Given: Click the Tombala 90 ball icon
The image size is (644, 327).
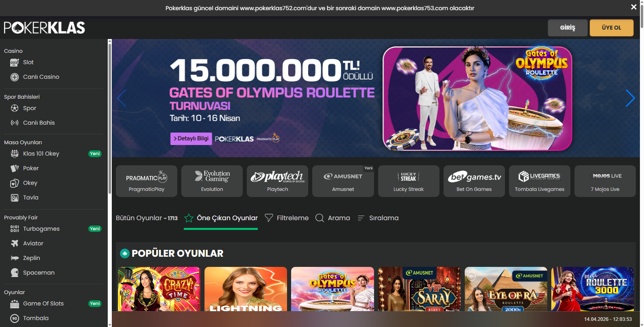Looking at the screenshot, I should pos(15,318).
